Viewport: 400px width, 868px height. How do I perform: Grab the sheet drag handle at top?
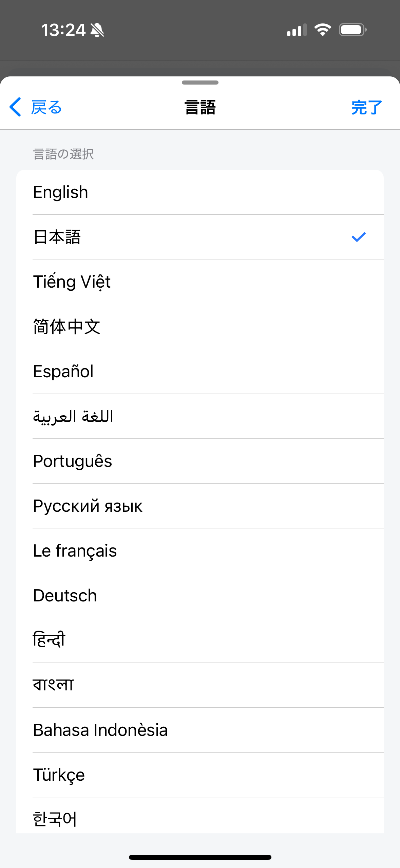pos(200,83)
